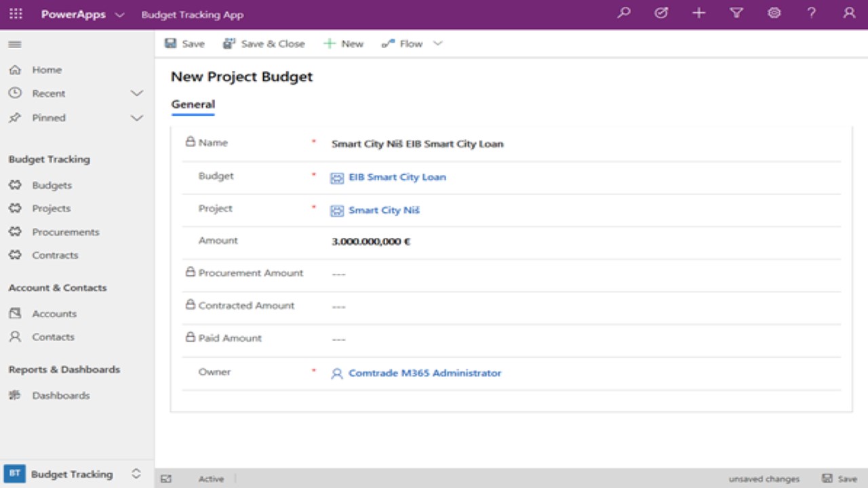Click the popout icon in status bar
The width and height of the screenshot is (868, 488).
(166, 479)
